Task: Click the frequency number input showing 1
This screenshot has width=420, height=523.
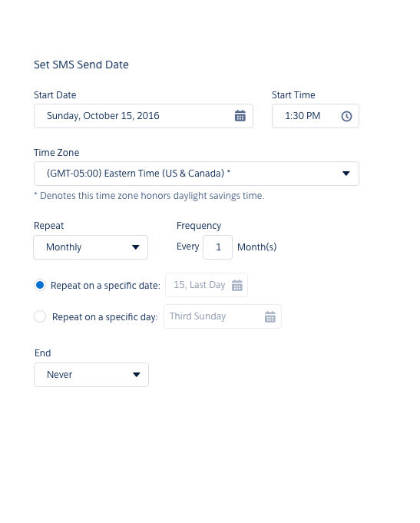Action: coord(217,247)
